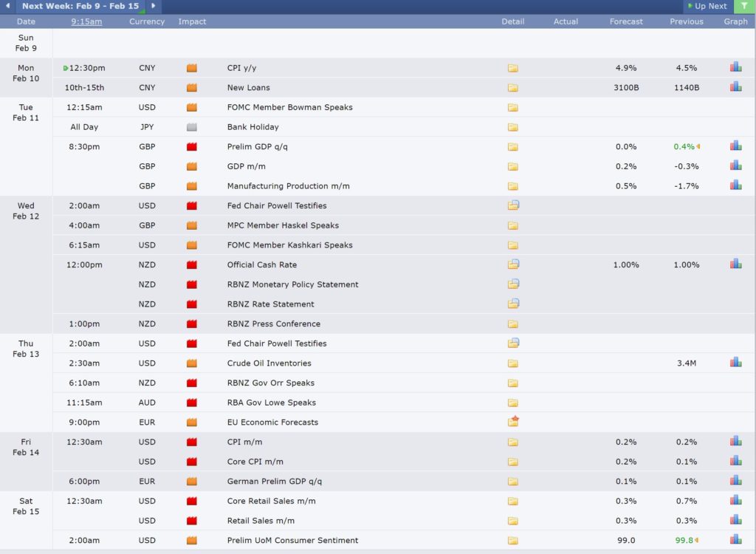Open detail folder for FOMC Member Bowman Speaks
Screen dimensions: 756x554
513,108
